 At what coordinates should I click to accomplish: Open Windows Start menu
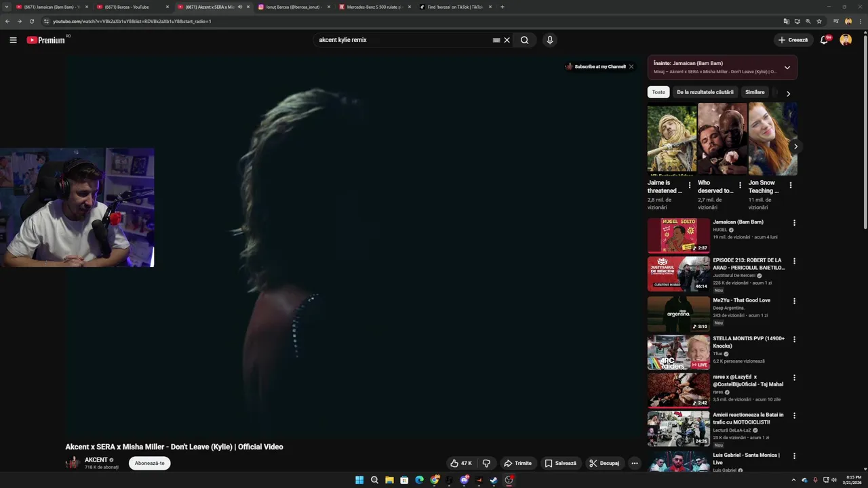(359, 481)
